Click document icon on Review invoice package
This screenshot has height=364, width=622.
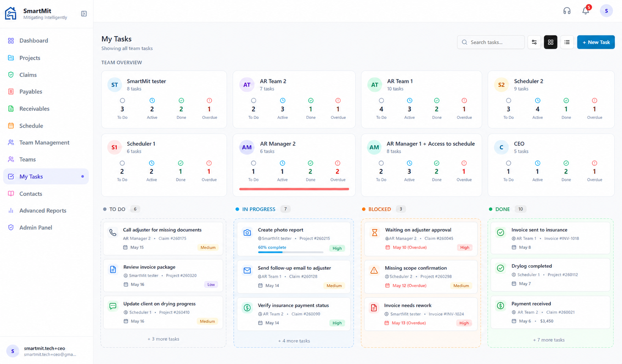coord(113,269)
